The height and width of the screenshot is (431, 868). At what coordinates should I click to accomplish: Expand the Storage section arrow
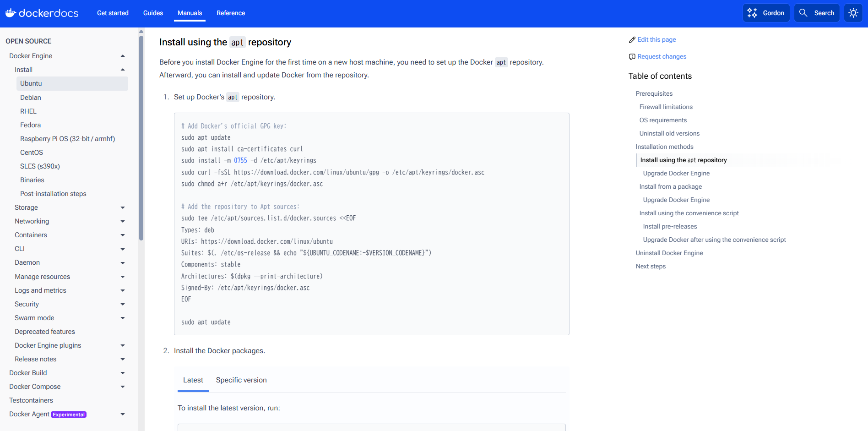(123, 207)
